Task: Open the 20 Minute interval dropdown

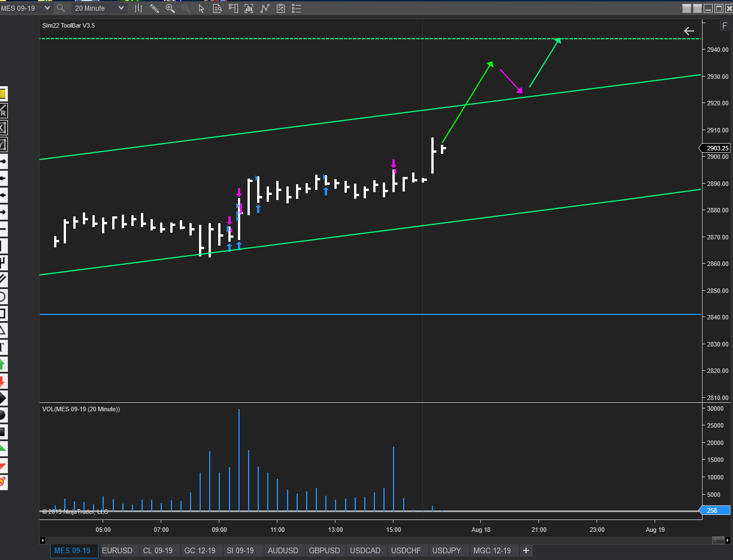Action: (99, 8)
